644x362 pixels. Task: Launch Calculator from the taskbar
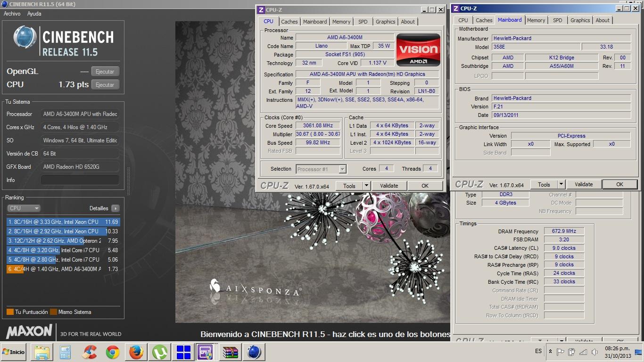pyautogui.click(x=66, y=352)
